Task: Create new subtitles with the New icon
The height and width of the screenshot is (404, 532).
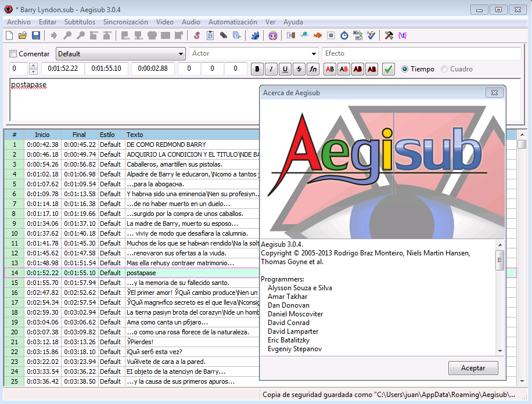Action: tap(9, 35)
